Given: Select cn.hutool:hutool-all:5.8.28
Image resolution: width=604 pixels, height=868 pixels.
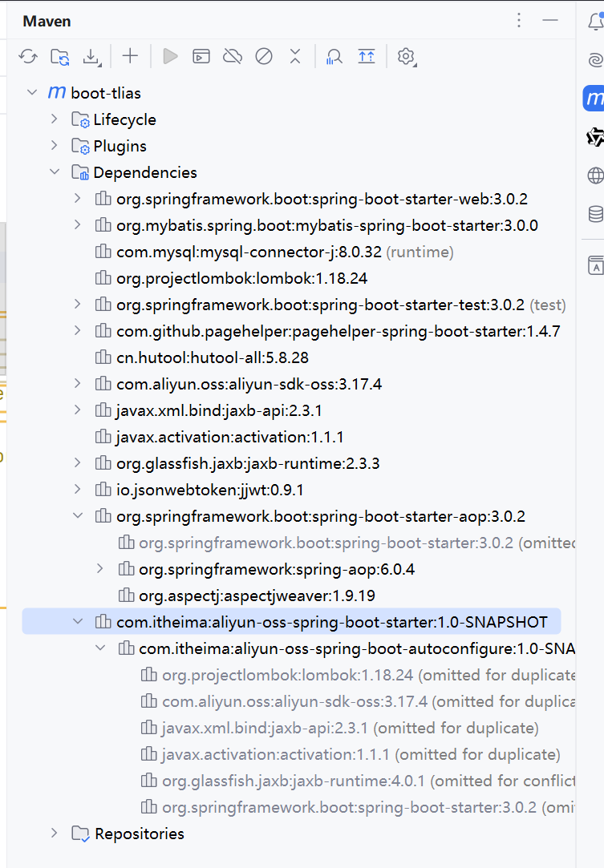Looking at the screenshot, I should 213,357.
